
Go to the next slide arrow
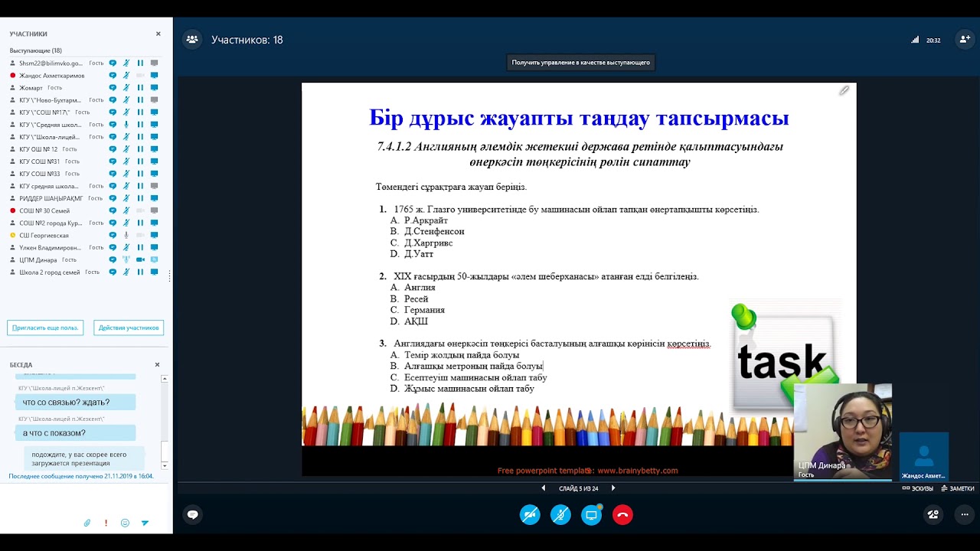tap(613, 488)
